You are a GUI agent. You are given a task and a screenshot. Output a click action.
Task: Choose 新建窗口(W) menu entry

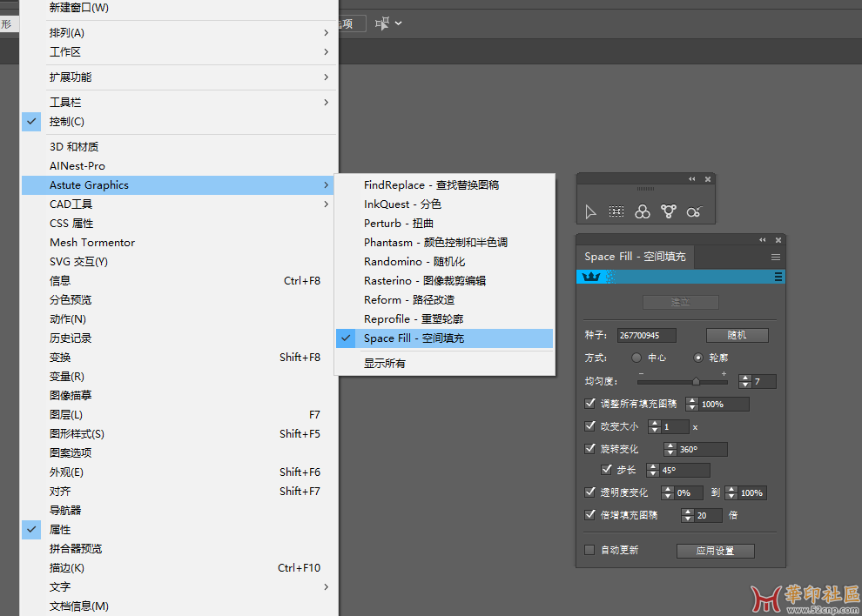pos(179,8)
